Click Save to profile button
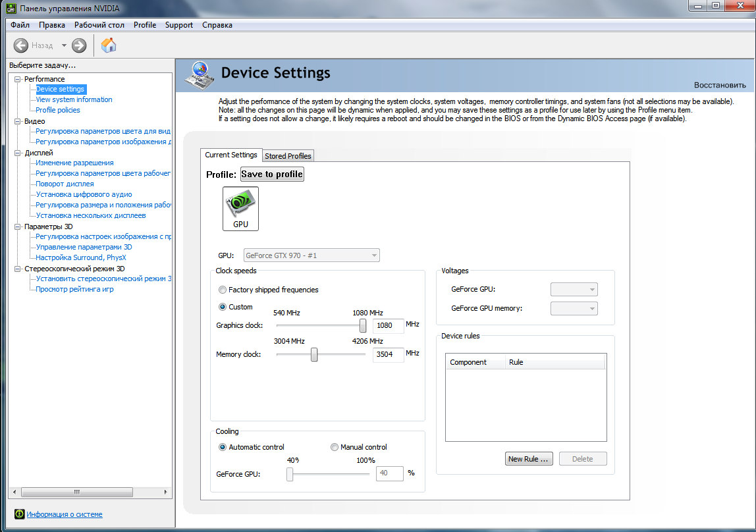The width and height of the screenshot is (756, 532). (x=272, y=174)
